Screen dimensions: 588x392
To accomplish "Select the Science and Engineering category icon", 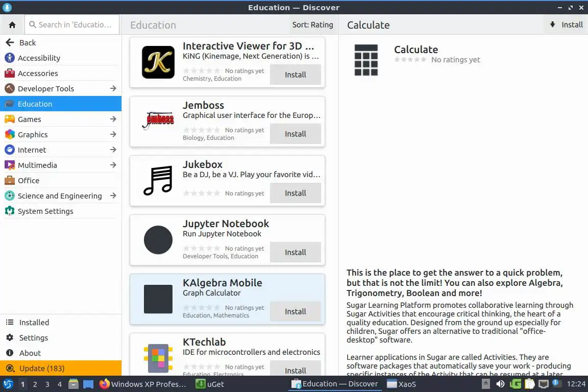I will (x=10, y=196).
